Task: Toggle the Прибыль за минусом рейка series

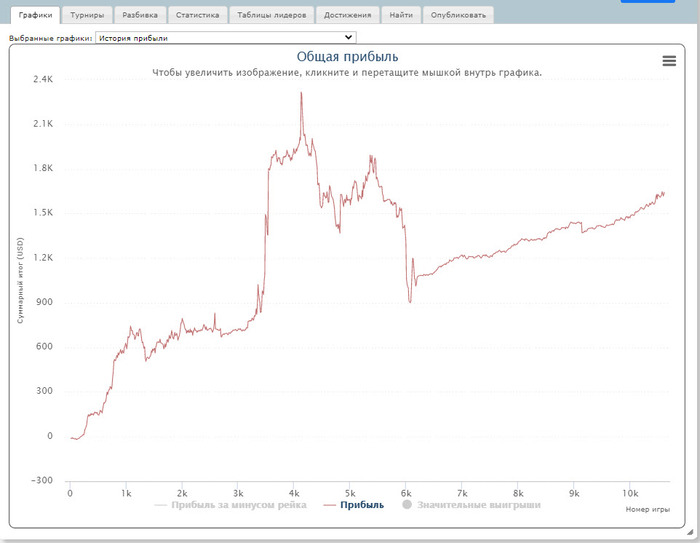Action: (x=230, y=505)
